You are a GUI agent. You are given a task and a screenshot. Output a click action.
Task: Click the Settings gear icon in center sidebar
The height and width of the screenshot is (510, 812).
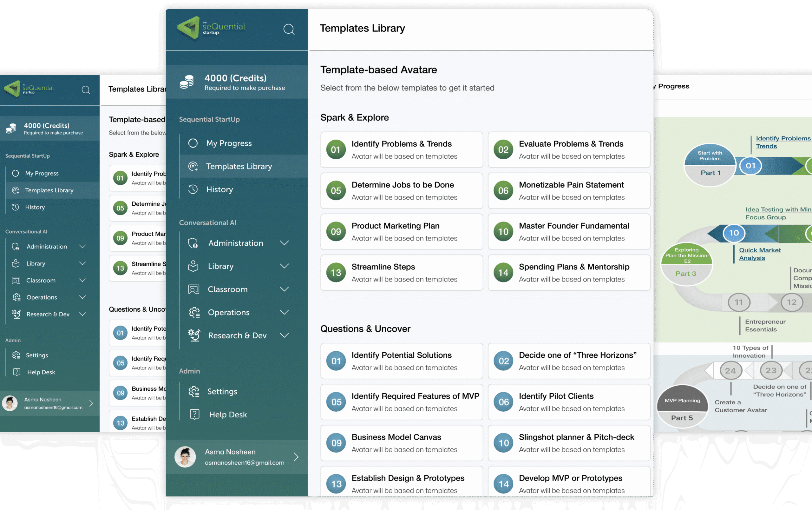click(194, 391)
